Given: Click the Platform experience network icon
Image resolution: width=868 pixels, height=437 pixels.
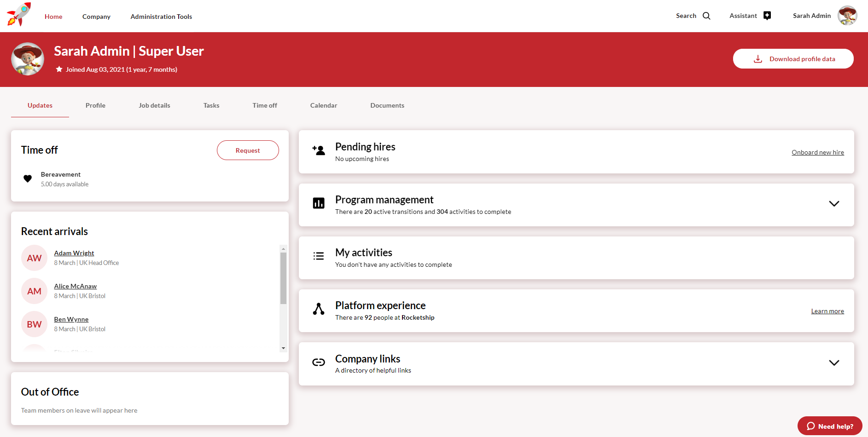Looking at the screenshot, I should [x=318, y=309].
